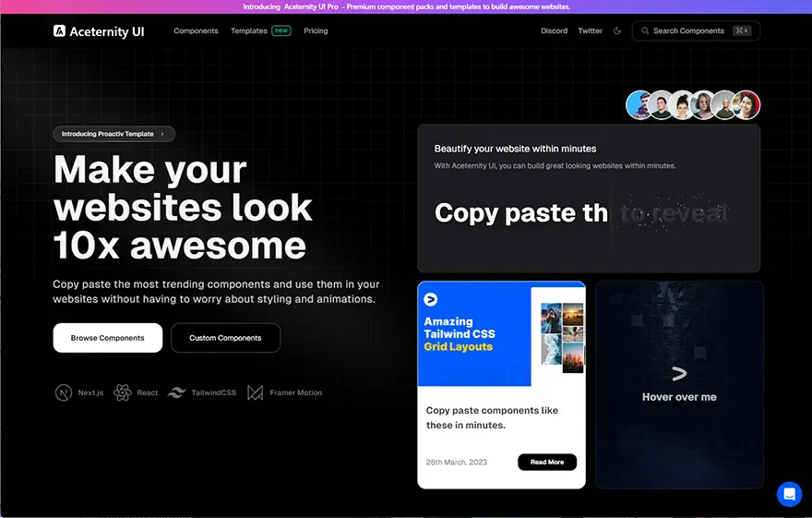Click the Aceternity UI logo icon
The image size is (812, 518).
point(60,31)
